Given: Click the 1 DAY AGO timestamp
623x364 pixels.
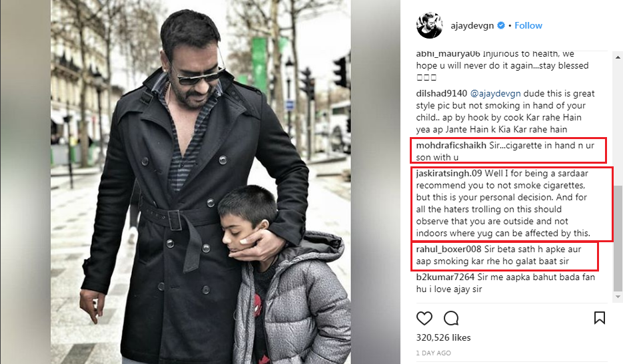Looking at the screenshot, I should pos(434,353).
